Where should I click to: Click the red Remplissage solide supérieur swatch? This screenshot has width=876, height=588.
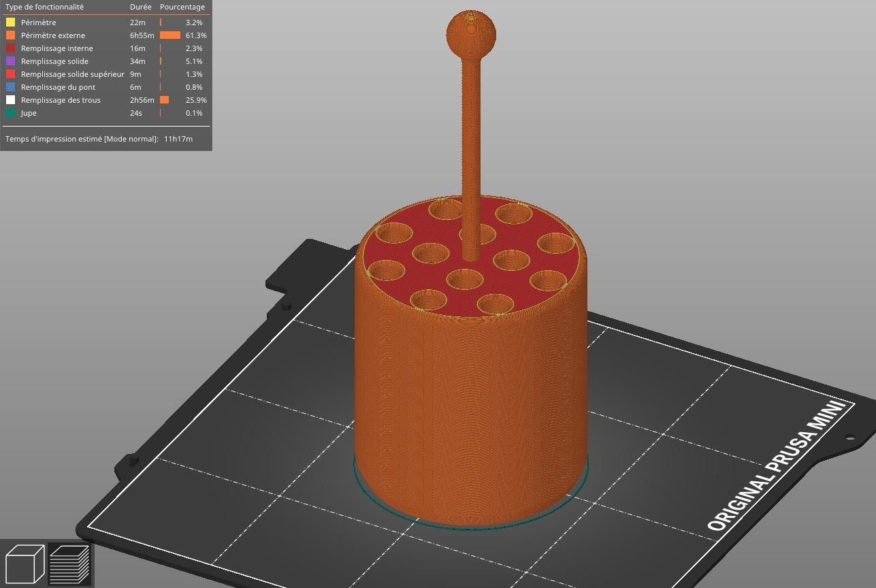pyautogui.click(x=10, y=74)
